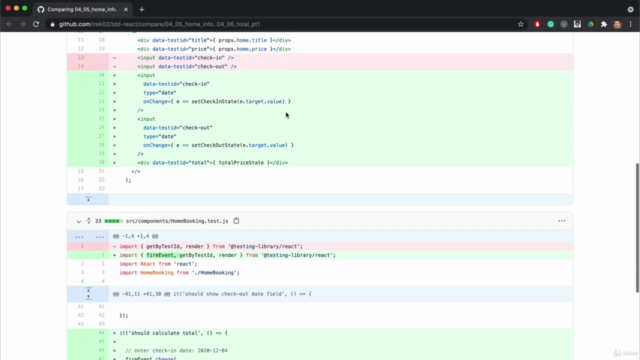Viewport: 640px width, 360px height.
Task: Open the green Grammarly-style extension icon
Action: click(551, 24)
